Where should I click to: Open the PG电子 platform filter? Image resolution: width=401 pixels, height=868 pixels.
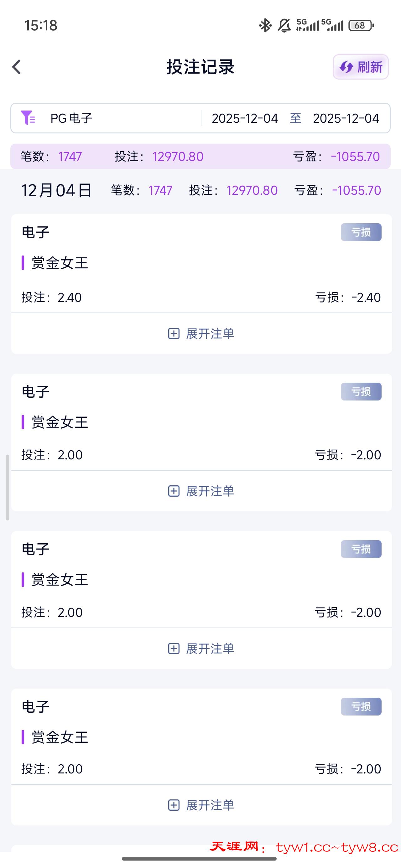click(x=71, y=118)
